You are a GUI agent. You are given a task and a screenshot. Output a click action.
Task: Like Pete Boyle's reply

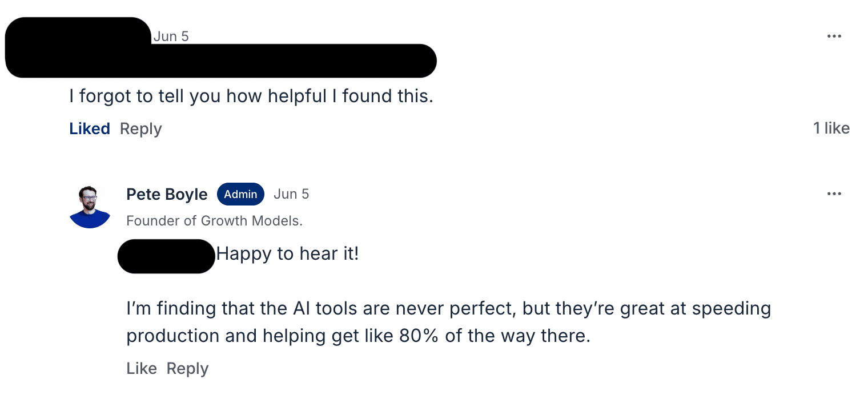pos(142,368)
